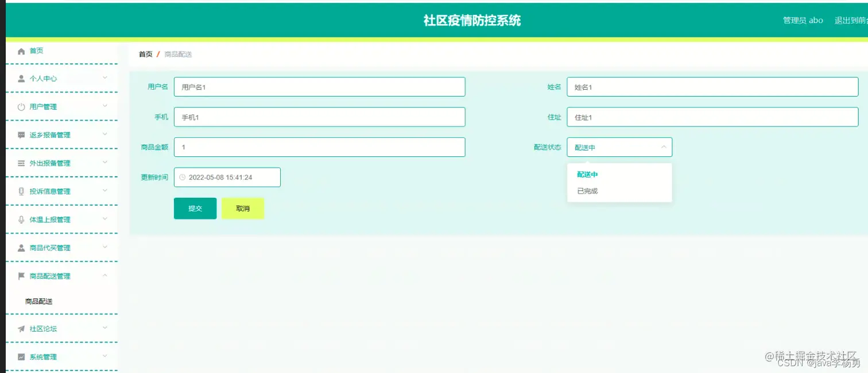868x373 pixels.
Task: Open the 系统管理 menu label
Action: point(43,357)
